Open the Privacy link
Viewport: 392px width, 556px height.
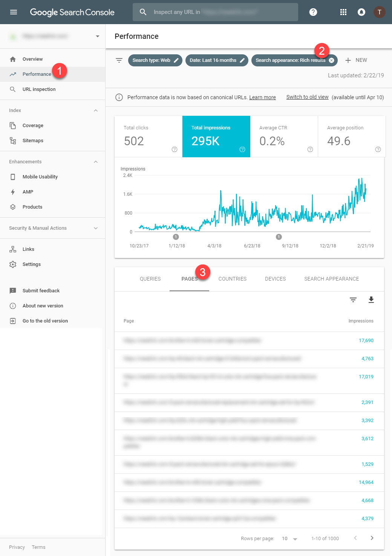coord(17,547)
